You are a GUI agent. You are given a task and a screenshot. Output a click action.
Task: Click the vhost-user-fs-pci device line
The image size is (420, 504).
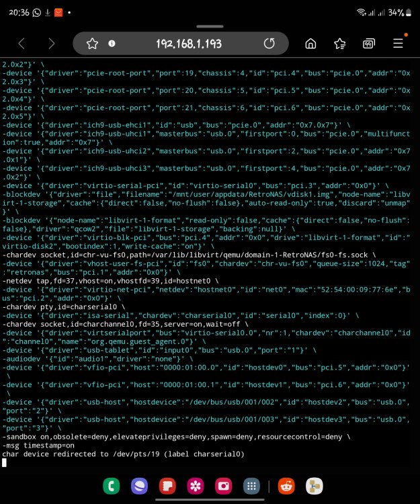coord(206,268)
